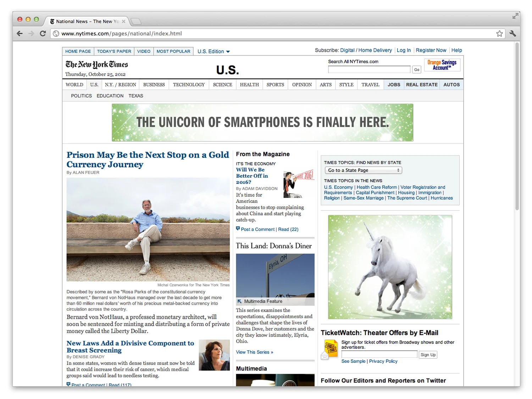Open the JOBS section tab

pos(393,84)
